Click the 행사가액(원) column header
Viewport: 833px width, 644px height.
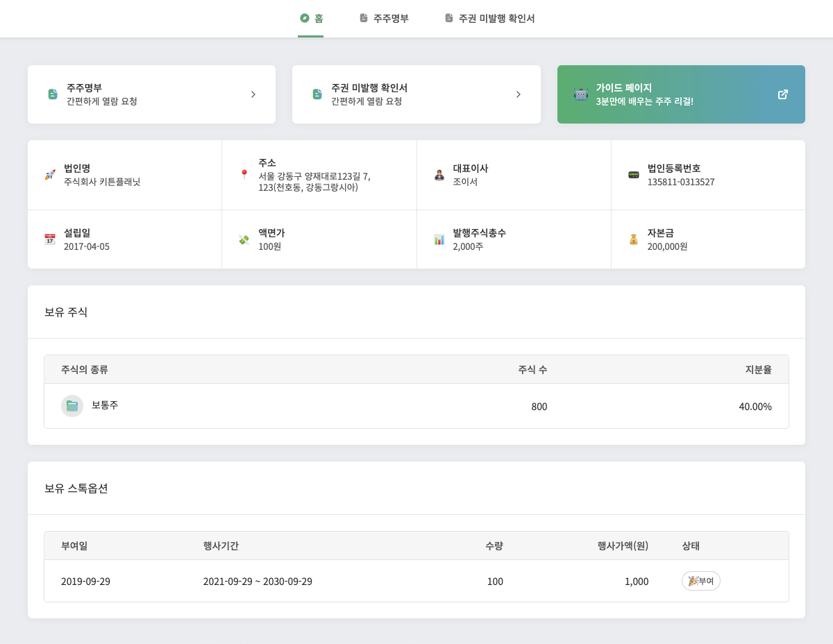623,545
